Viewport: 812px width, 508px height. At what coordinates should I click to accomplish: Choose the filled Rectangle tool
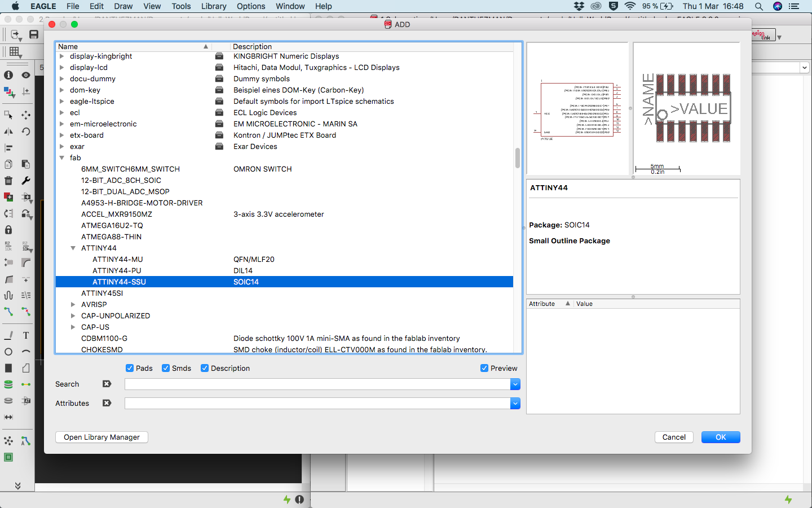click(x=8, y=368)
